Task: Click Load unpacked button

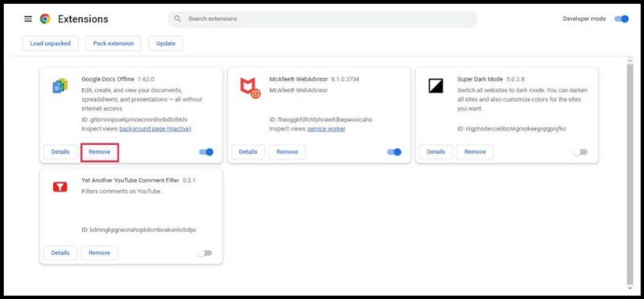Action: point(50,44)
